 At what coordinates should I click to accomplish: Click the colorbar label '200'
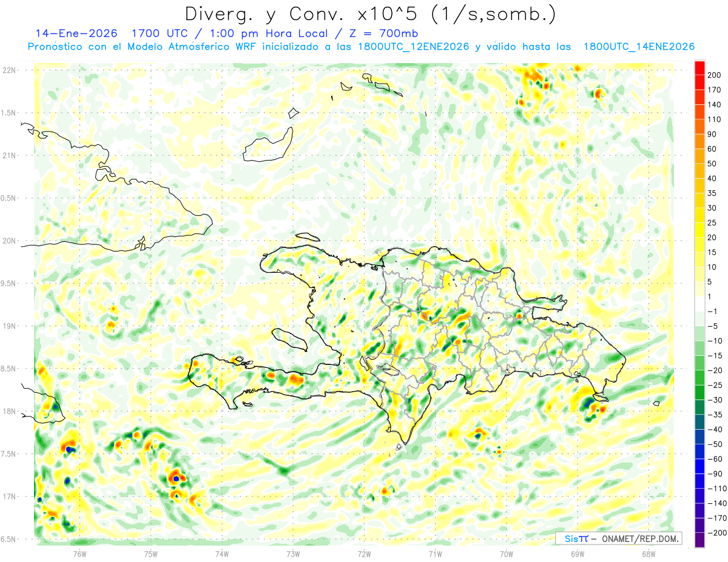[x=715, y=75]
